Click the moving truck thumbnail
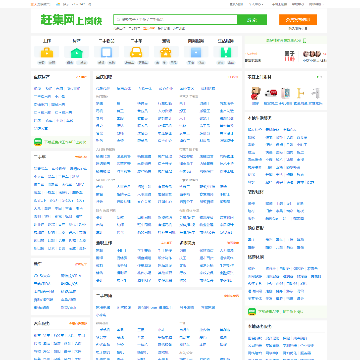The height and width of the screenshot is (360, 360). tap(271, 94)
